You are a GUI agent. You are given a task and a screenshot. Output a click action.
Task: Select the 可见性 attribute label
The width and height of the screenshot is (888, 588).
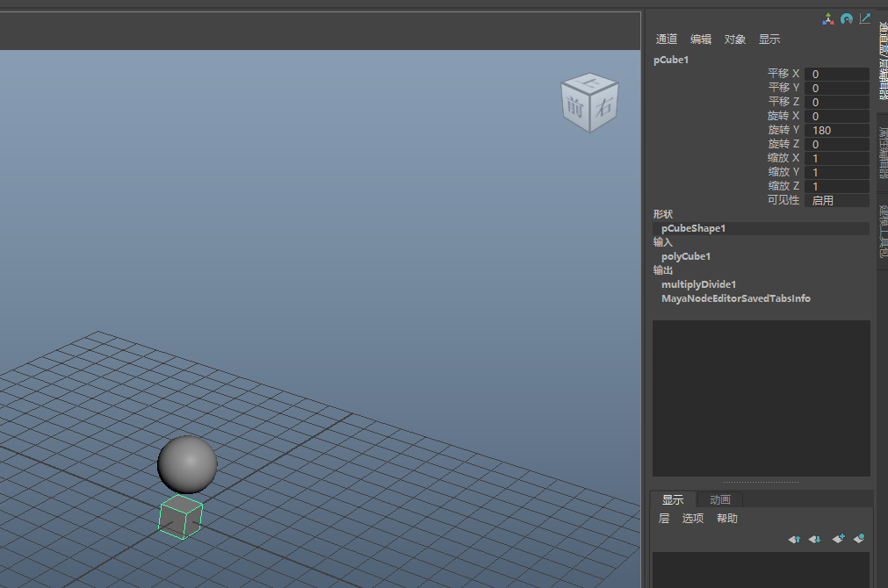click(783, 200)
